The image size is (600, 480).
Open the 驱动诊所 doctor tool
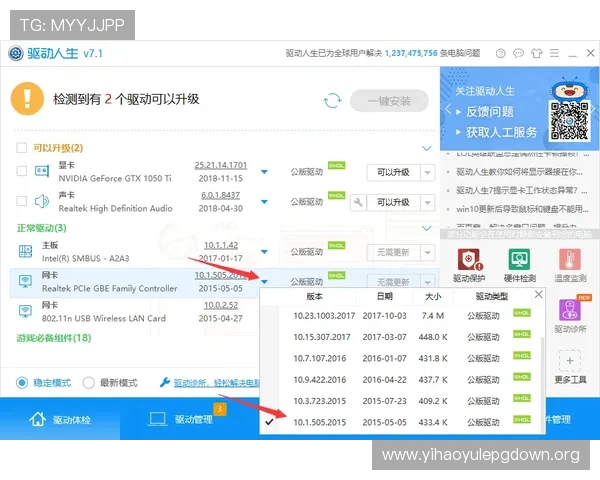[x=570, y=310]
